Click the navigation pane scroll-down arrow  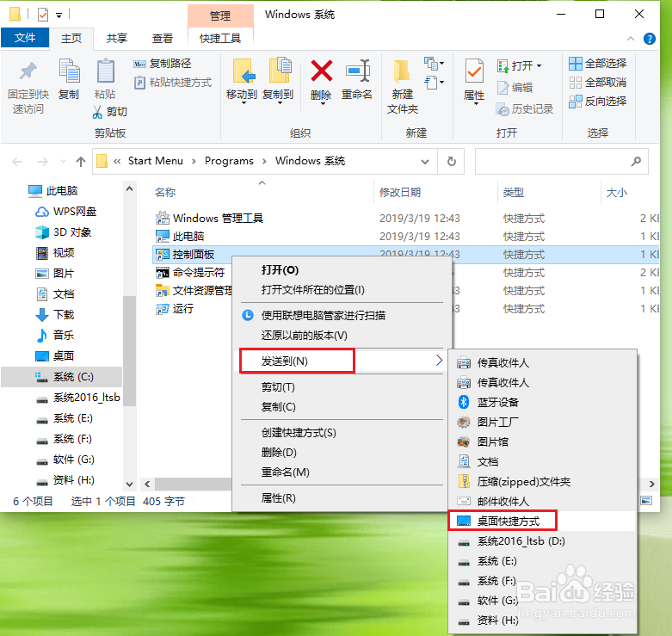pyautogui.click(x=129, y=485)
